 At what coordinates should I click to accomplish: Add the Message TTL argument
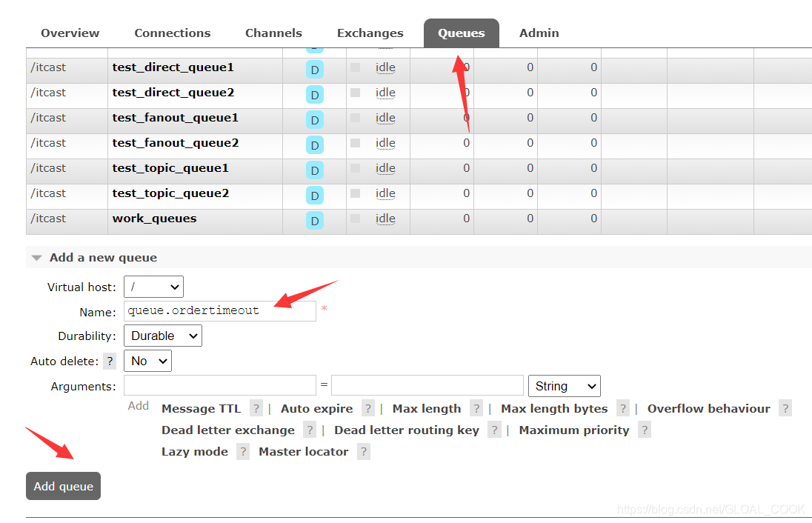pos(202,409)
